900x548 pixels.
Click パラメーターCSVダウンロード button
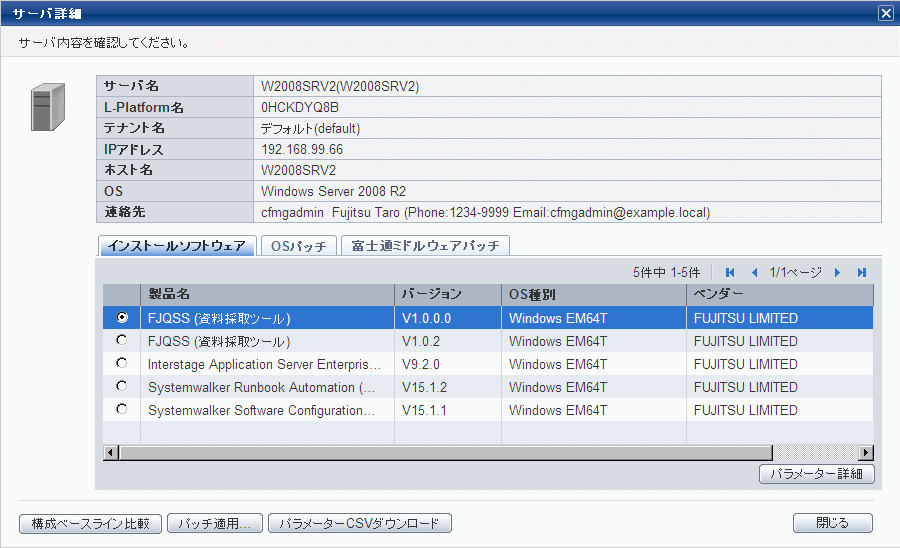click(360, 523)
